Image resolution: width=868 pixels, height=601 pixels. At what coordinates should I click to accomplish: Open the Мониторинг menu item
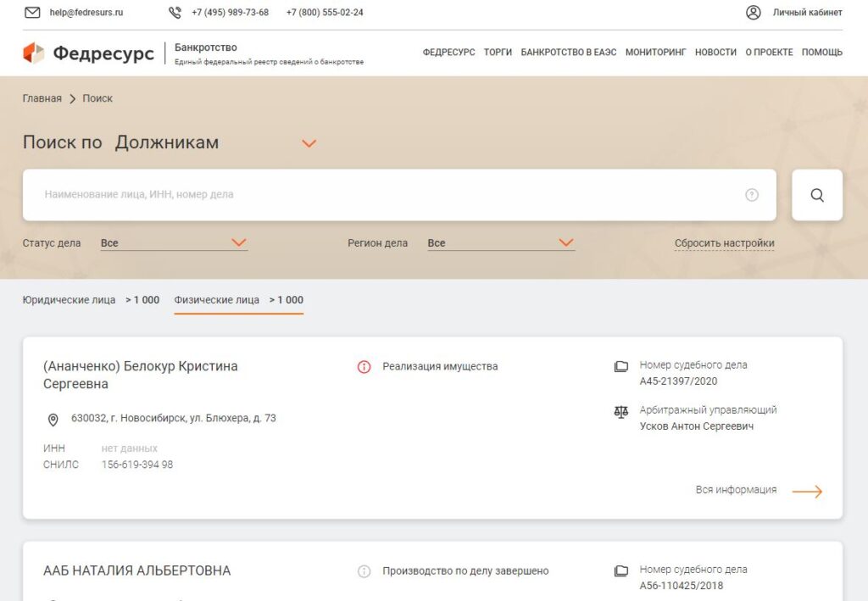tap(655, 53)
